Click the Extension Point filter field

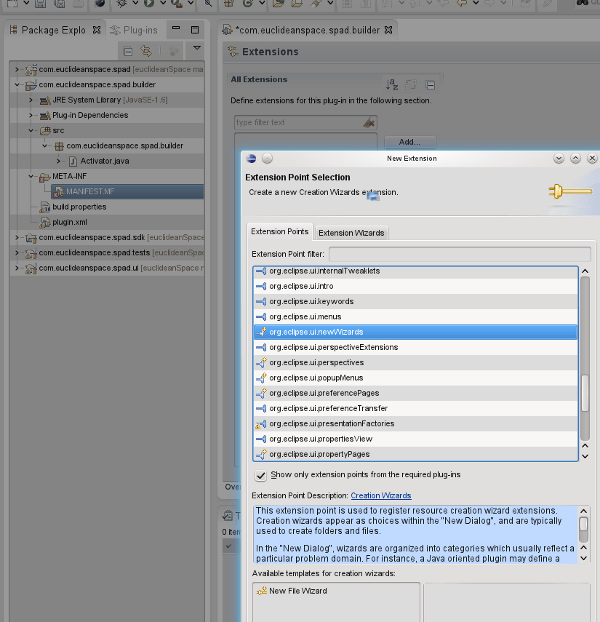[x=460, y=254]
